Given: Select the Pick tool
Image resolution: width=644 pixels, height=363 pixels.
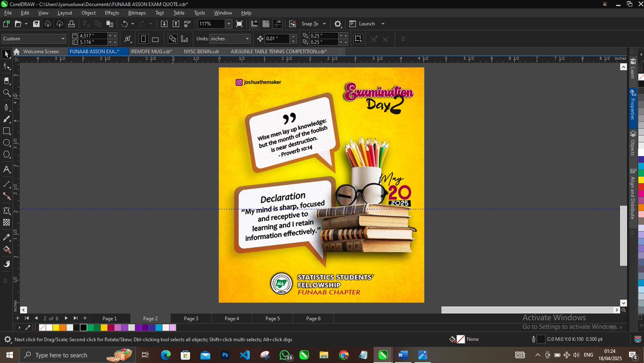Looking at the screenshot, I should (6, 54).
